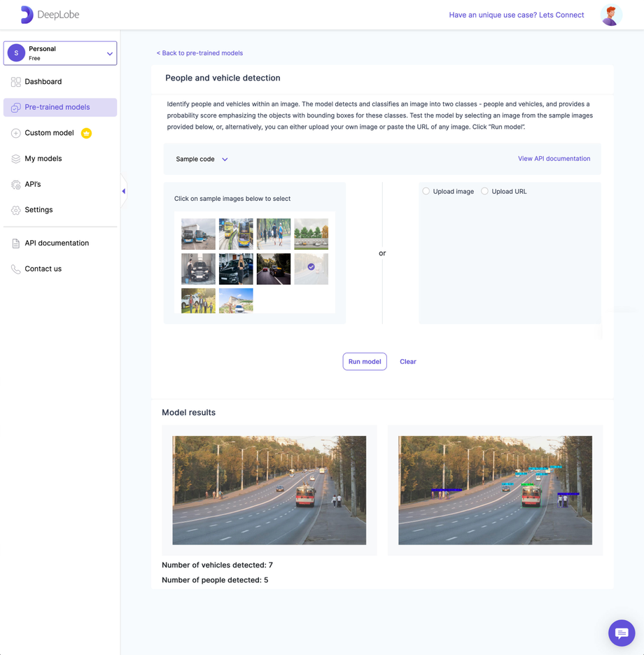Open View API documentation link
Image resolution: width=644 pixels, height=655 pixels.
click(554, 159)
